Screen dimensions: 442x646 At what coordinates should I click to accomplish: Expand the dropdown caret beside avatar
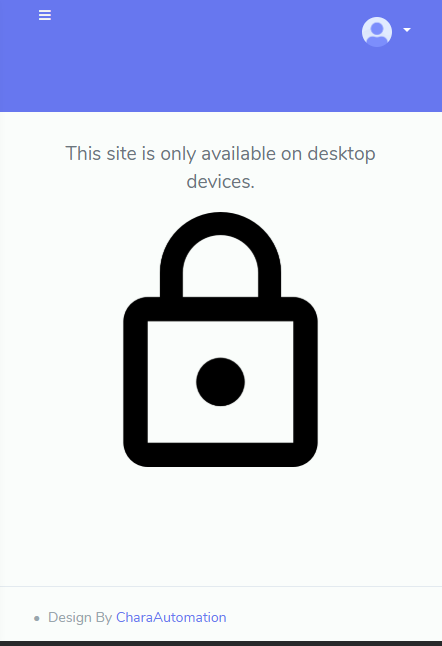407,30
